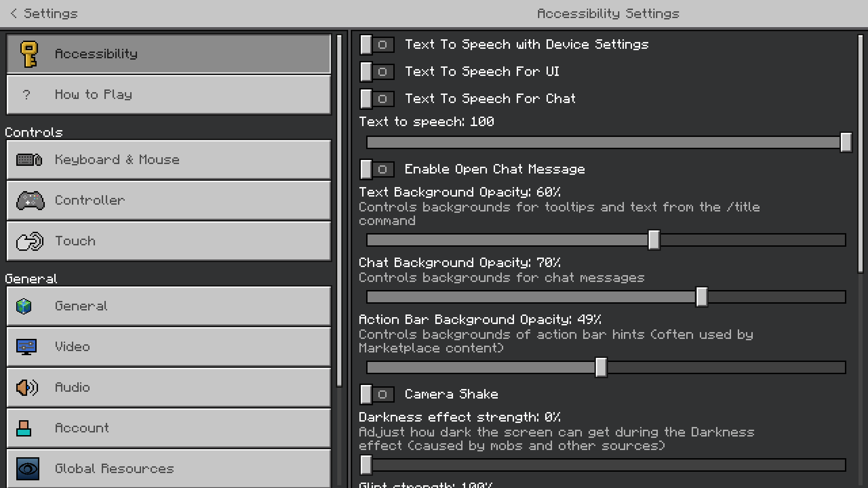868x488 pixels.
Task: Click the gamepad Controller icon
Action: 30,201
